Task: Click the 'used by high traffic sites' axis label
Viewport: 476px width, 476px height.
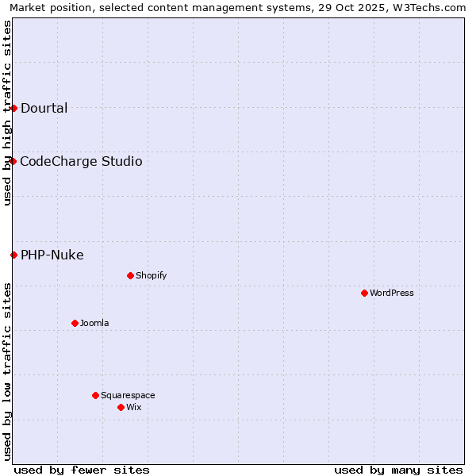Action: (x=7, y=113)
